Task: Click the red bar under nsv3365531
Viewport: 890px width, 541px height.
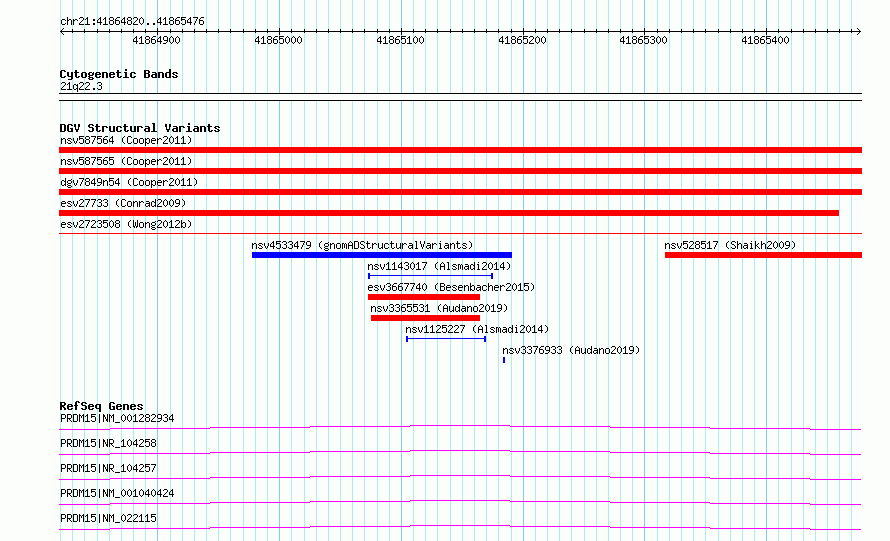Action: click(x=425, y=318)
